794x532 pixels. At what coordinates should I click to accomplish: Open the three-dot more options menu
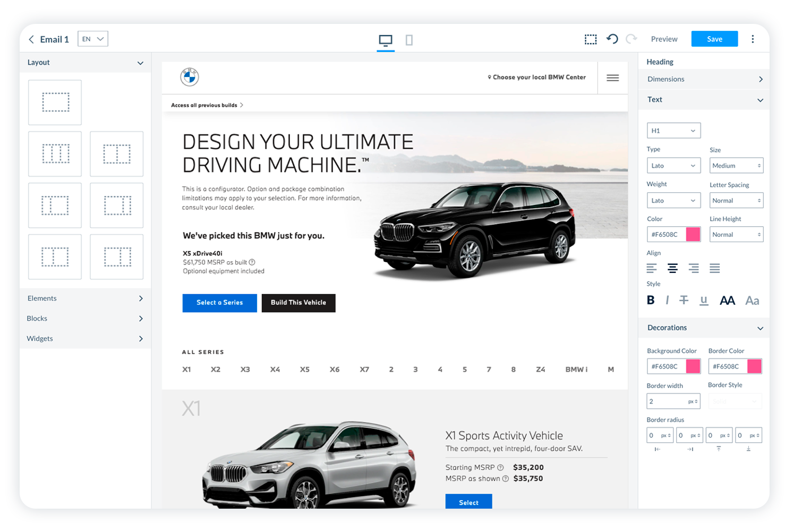pos(753,39)
